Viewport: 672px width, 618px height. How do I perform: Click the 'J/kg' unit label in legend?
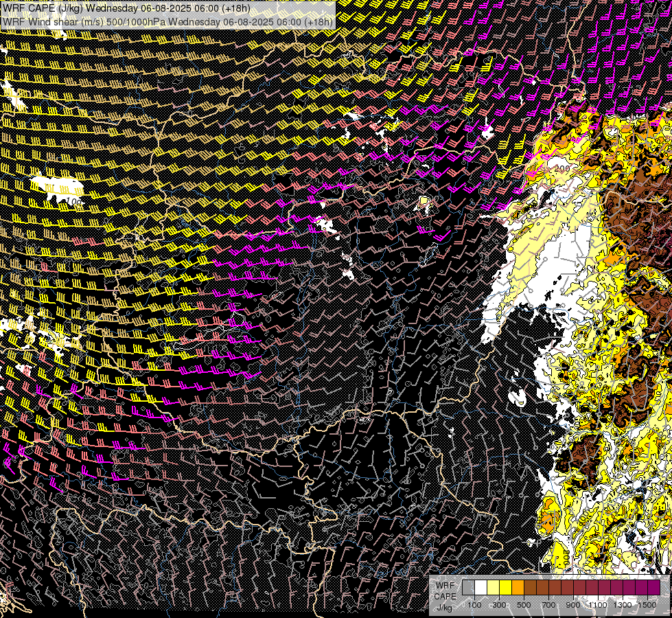point(445,608)
